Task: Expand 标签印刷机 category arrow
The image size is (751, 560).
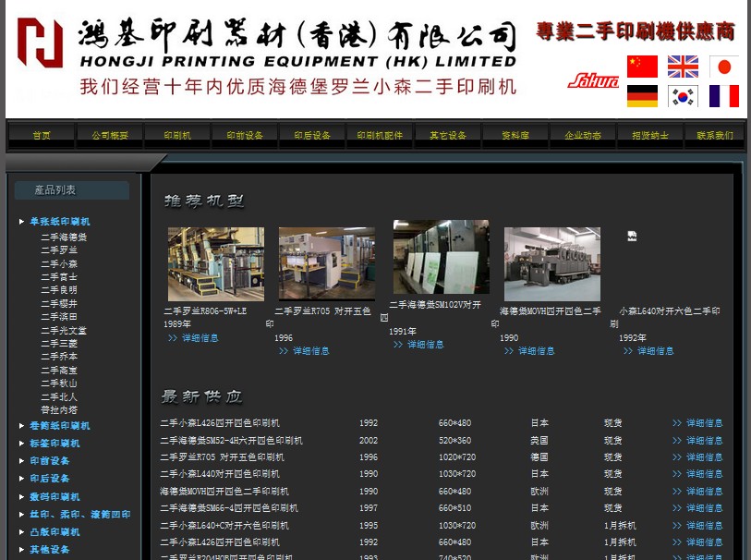Action: pyautogui.click(x=21, y=444)
